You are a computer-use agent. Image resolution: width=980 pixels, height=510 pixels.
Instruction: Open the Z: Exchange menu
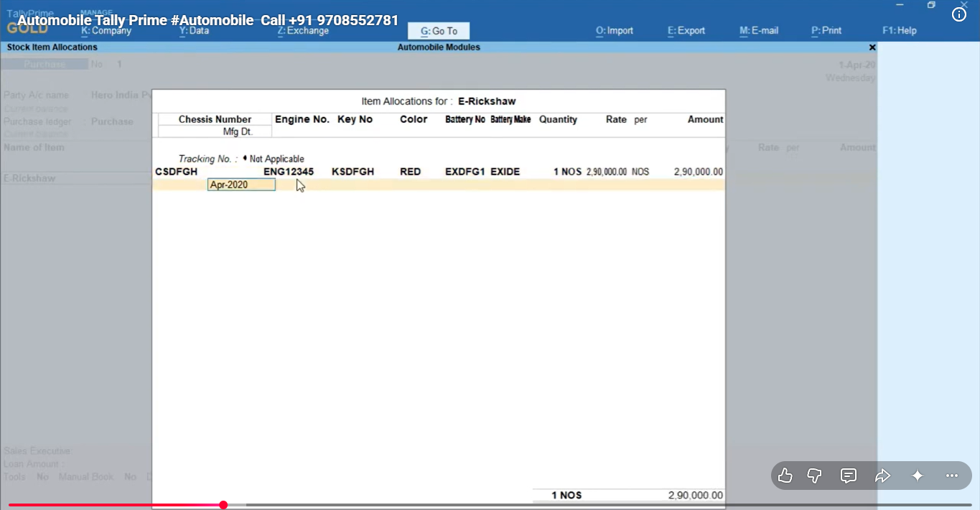tap(303, 31)
